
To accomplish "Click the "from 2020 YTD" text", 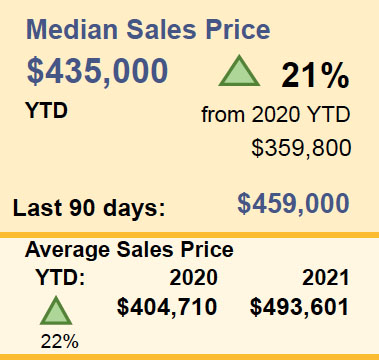I will tap(276, 115).
